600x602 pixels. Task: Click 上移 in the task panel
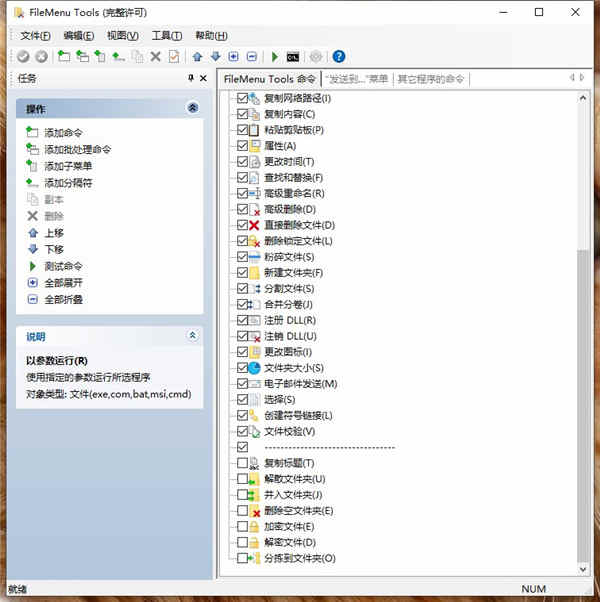click(x=54, y=233)
